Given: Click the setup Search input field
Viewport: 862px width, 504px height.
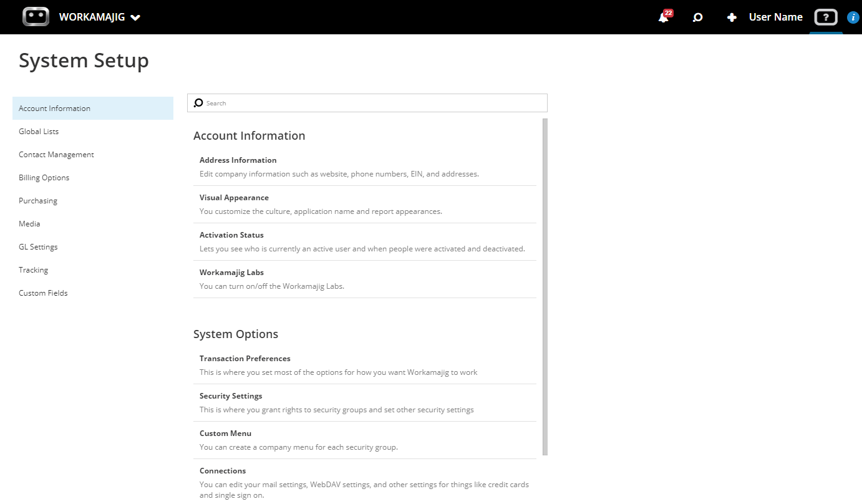Looking at the screenshot, I should point(367,103).
